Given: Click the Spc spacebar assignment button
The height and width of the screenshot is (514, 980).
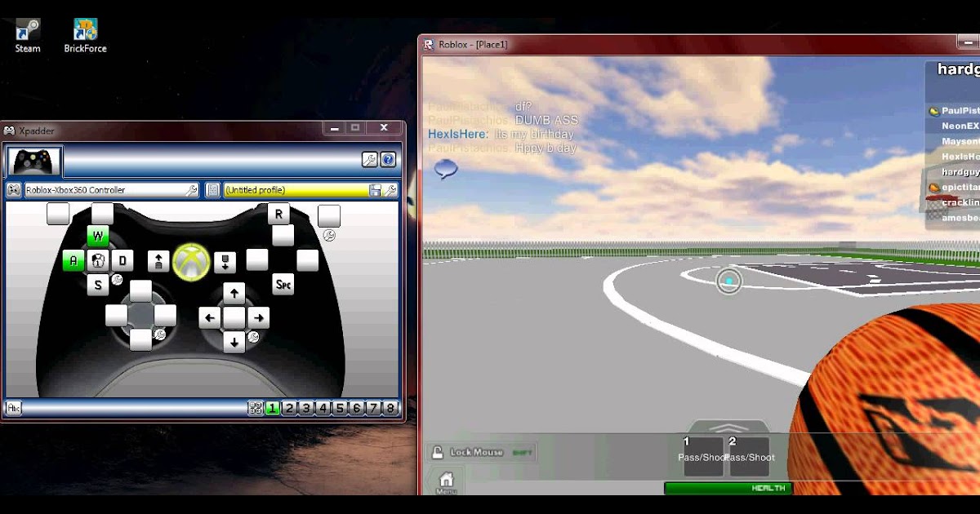Looking at the screenshot, I should coord(283,284).
